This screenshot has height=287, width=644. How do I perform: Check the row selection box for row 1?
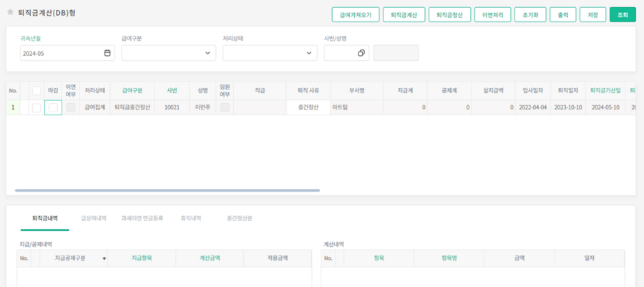click(x=36, y=107)
